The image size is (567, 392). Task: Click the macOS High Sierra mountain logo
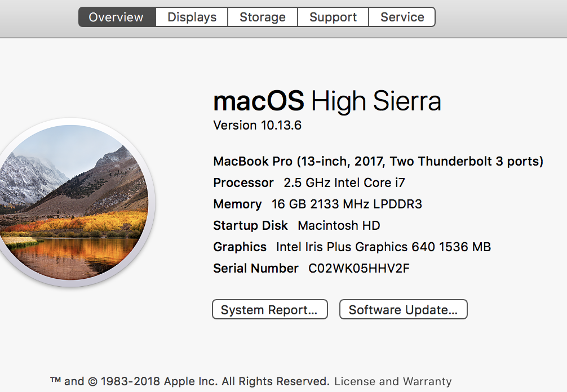73,203
